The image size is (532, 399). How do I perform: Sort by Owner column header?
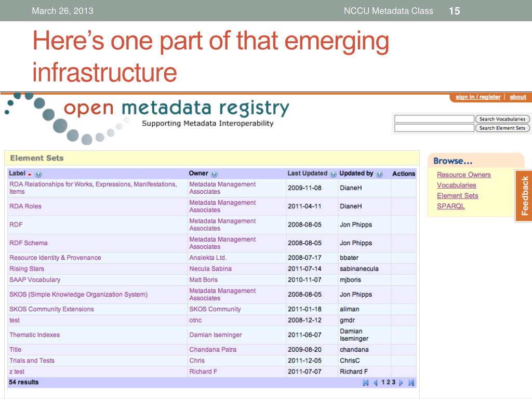click(x=198, y=174)
